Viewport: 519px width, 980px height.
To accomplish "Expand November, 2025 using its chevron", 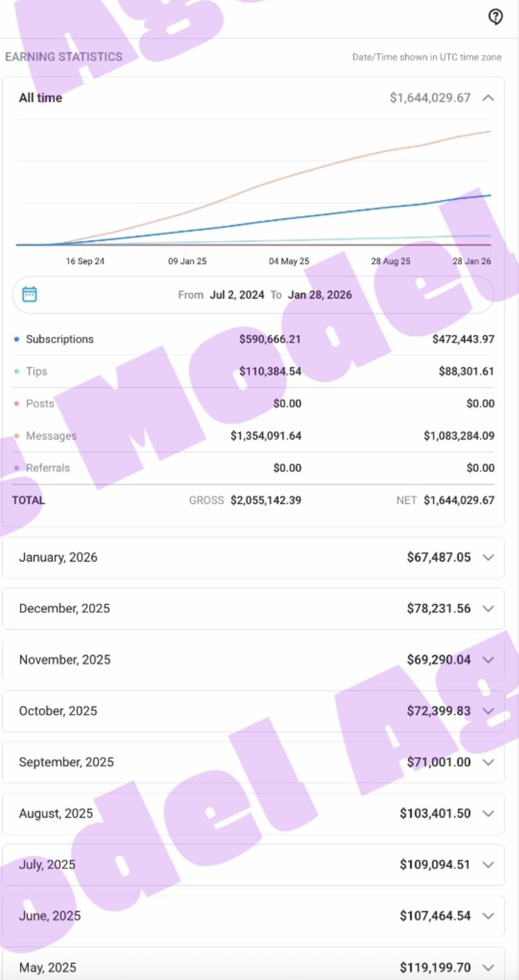I will [488, 660].
